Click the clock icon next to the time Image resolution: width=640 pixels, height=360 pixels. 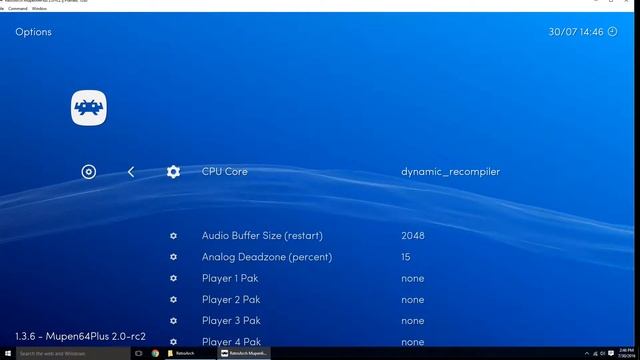click(613, 31)
